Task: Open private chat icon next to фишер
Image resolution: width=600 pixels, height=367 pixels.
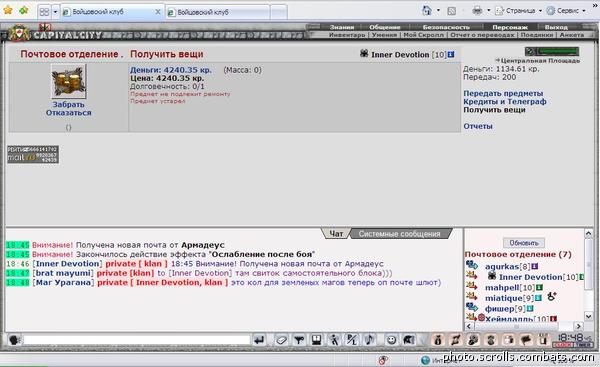Action: point(471,307)
